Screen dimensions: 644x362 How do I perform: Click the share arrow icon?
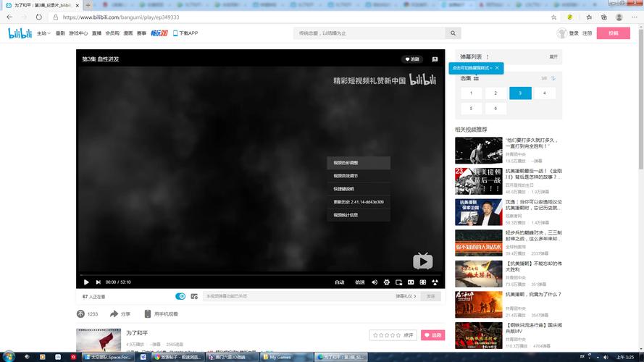(114, 314)
